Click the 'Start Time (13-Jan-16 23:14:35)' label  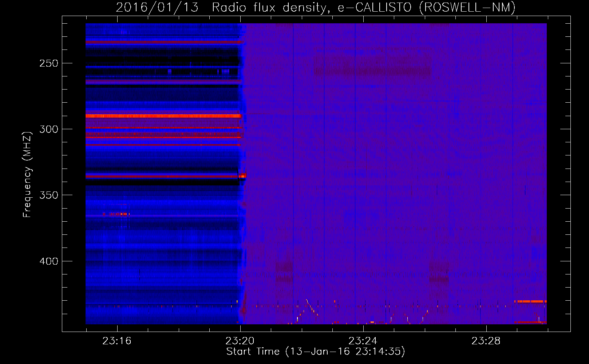[316, 352]
